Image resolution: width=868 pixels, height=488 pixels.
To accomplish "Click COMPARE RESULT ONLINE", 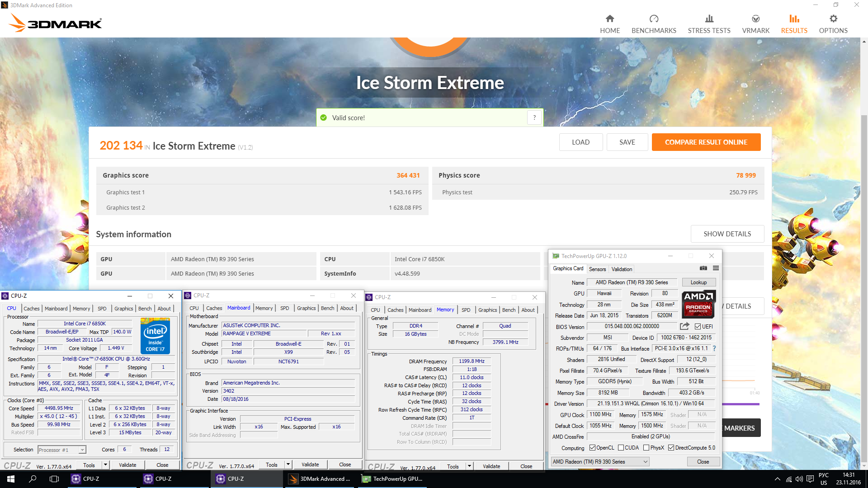I will click(706, 142).
